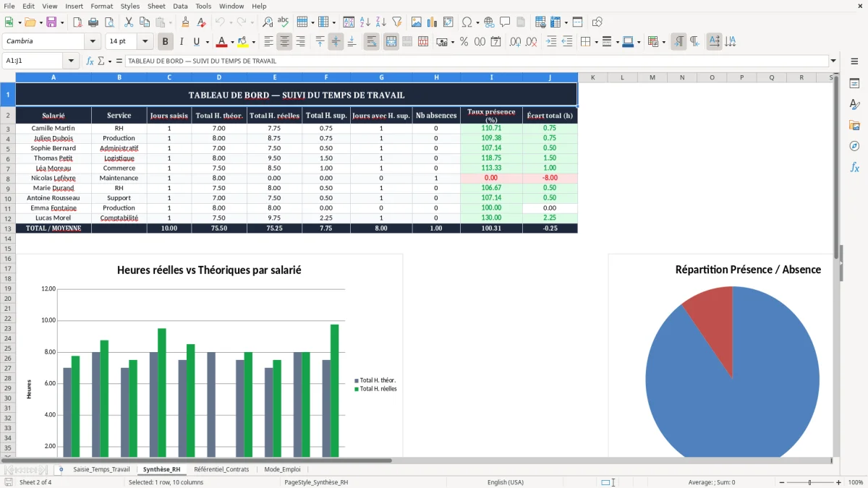The width and height of the screenshot is (868, 488).
Task: Toggle Align Left
Action: 268,42
